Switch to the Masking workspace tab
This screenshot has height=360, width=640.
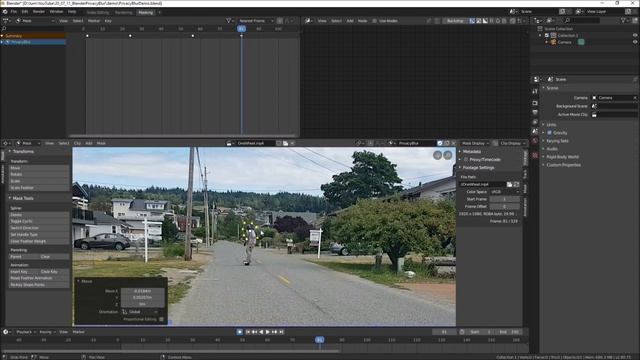pyautogui.click(x=145, y=12)
